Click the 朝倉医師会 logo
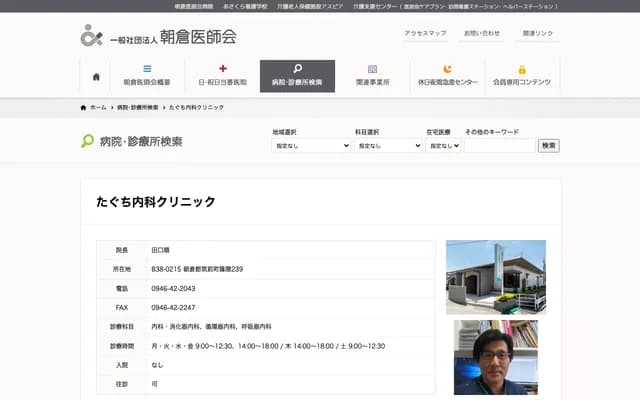Viewport: 640px width, 400px height. (159, 35)
